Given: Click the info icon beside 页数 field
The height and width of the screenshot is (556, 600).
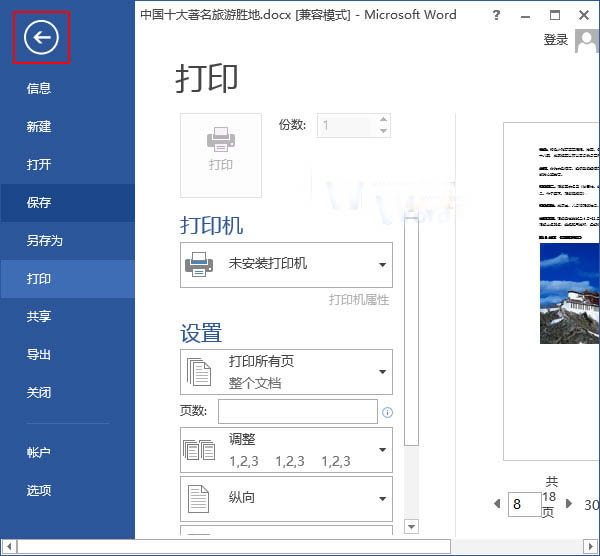Looking at the screenshot, I should coord(387,412).
